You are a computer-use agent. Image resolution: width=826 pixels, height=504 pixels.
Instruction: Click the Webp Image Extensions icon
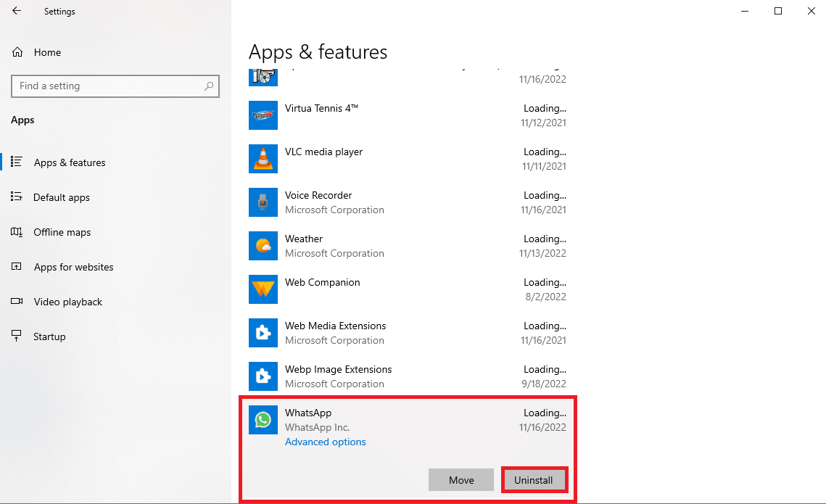coord(263,376)
